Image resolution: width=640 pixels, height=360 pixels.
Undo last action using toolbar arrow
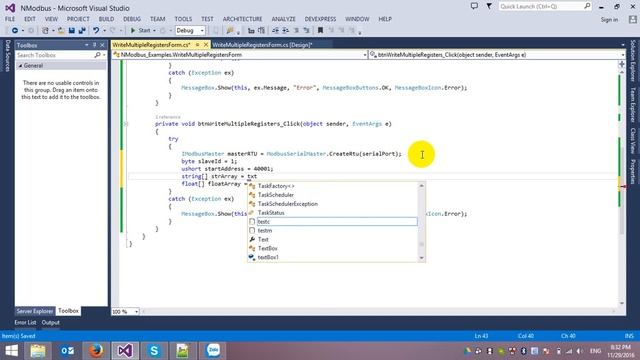(96, 31)
